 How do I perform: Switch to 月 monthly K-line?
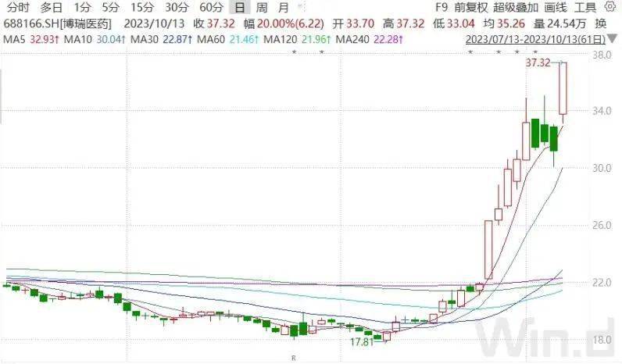pyautogui.click(x=283, y=8)
